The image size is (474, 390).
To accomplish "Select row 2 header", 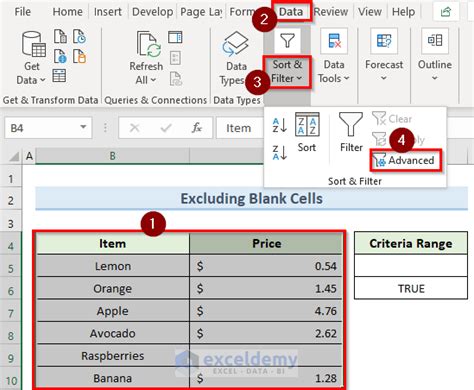I will click(x=11, y=201).
